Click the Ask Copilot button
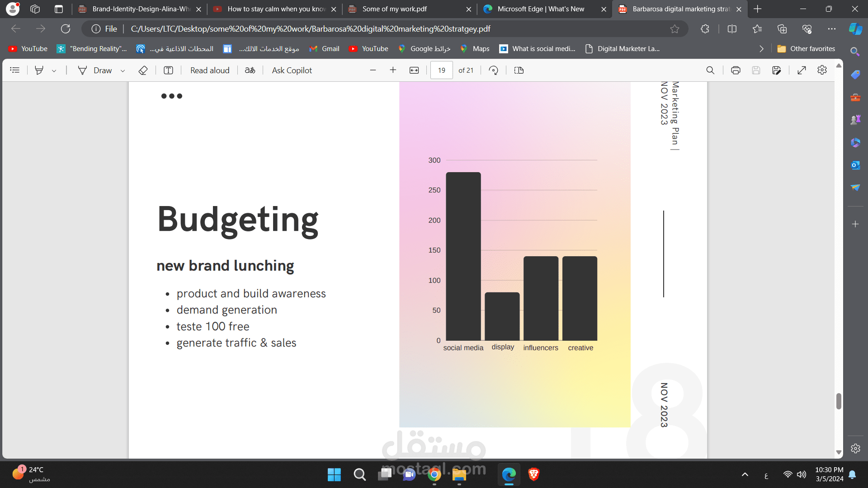 [x=292, y=70]
